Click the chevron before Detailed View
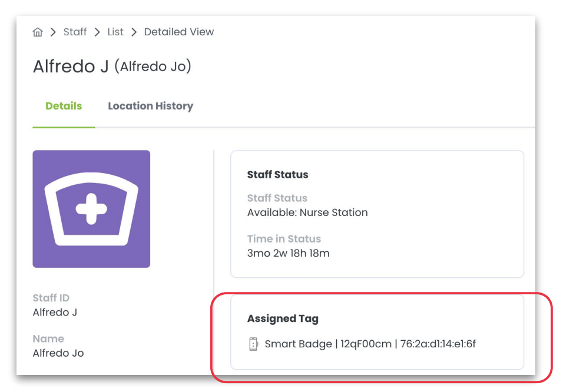The width and height of the screenshot is (563, 392). pos(134,32)
